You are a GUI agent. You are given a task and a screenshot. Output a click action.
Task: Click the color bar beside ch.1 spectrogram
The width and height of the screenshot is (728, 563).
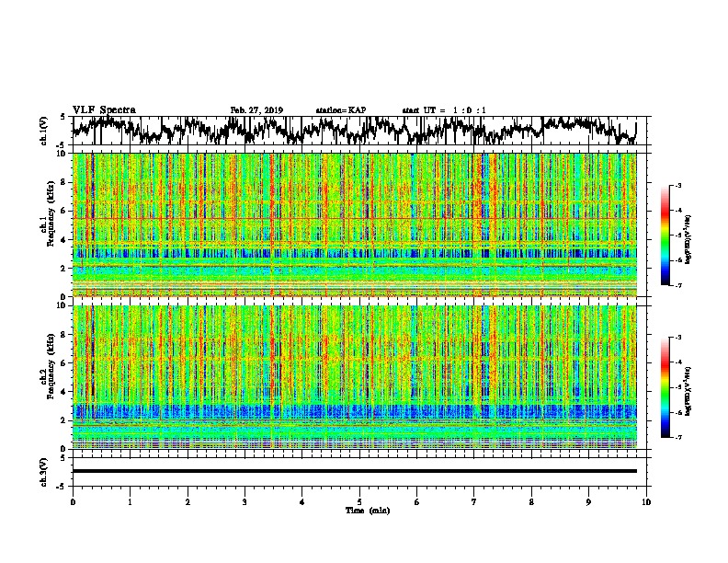point(665,236)
